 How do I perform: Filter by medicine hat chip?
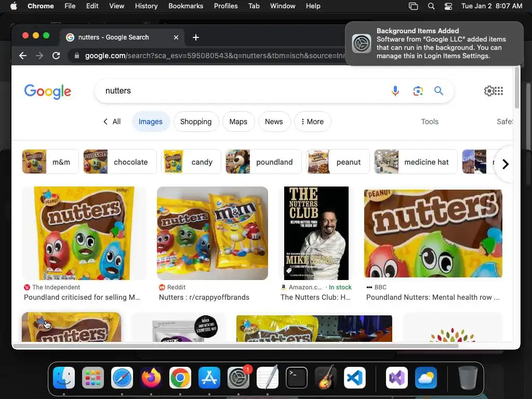pyautogui.click(x=416, y=162)
